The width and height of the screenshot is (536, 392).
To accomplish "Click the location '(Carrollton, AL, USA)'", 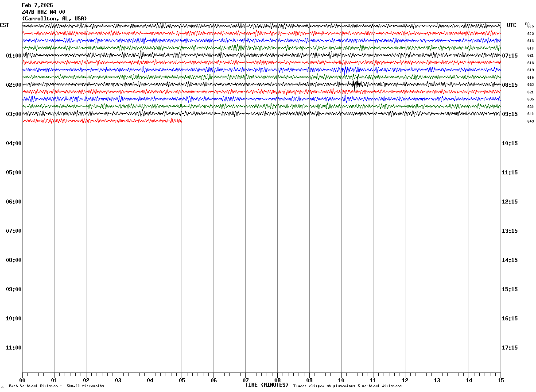I will coord(54,19).
